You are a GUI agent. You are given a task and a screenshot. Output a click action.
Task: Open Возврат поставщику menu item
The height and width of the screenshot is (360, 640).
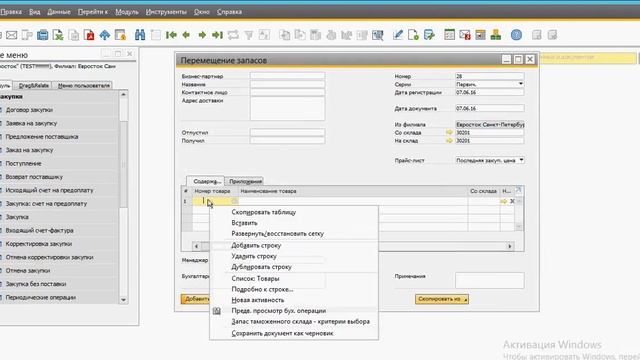click(34, 177)
